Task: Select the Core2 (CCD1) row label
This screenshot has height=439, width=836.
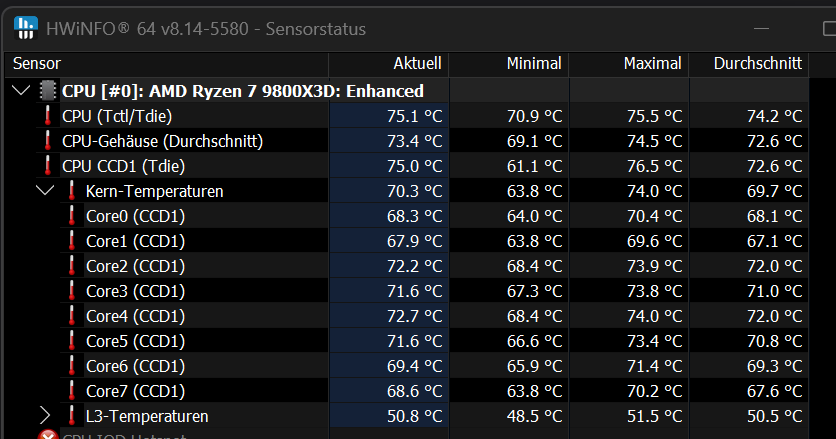Action: coord(135,267)
